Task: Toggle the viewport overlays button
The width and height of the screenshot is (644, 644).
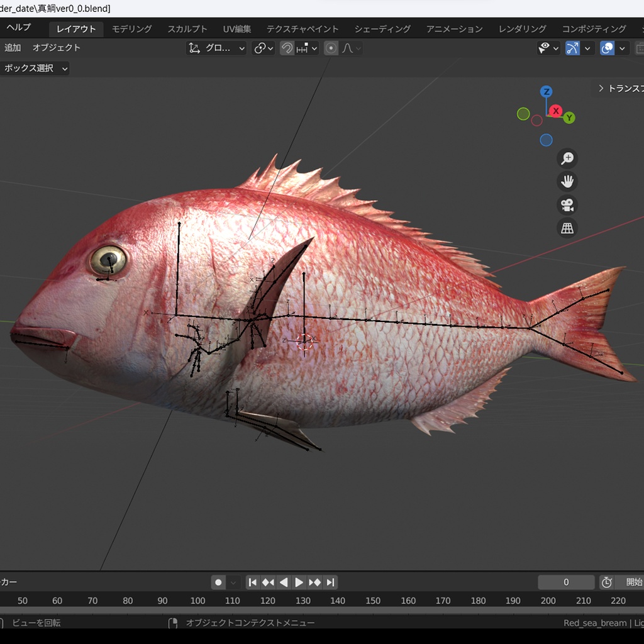Action: [608, 48]
